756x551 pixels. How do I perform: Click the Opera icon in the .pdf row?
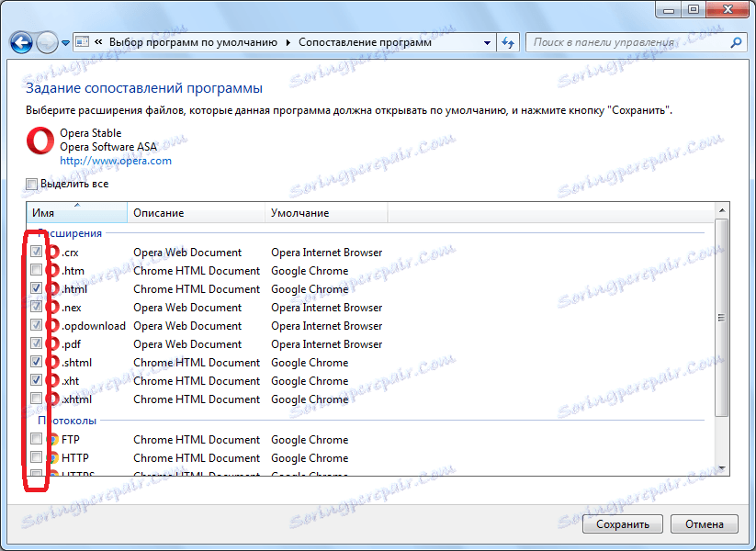click(52, 343)
